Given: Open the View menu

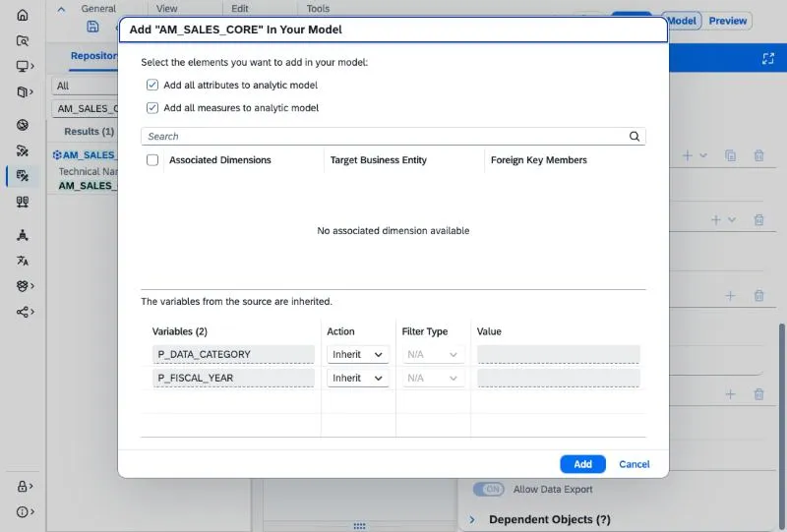Looking at the screenshot, I should pos(166,9).
